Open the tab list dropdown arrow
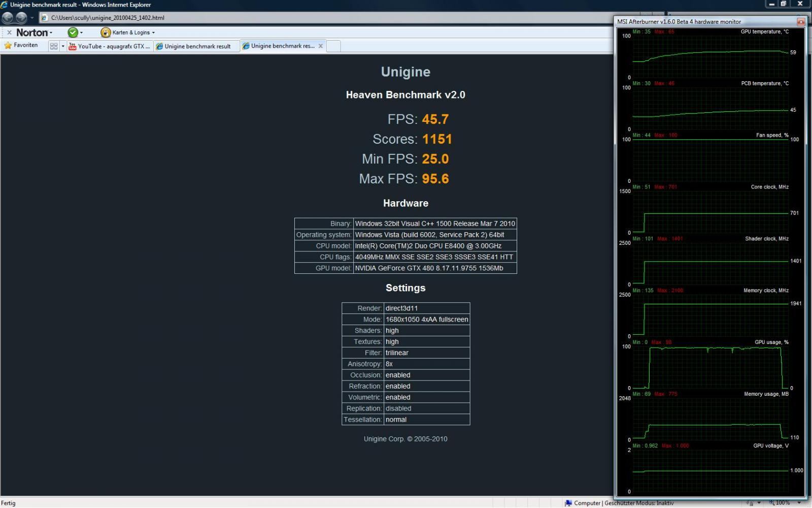 click(63, 46)
